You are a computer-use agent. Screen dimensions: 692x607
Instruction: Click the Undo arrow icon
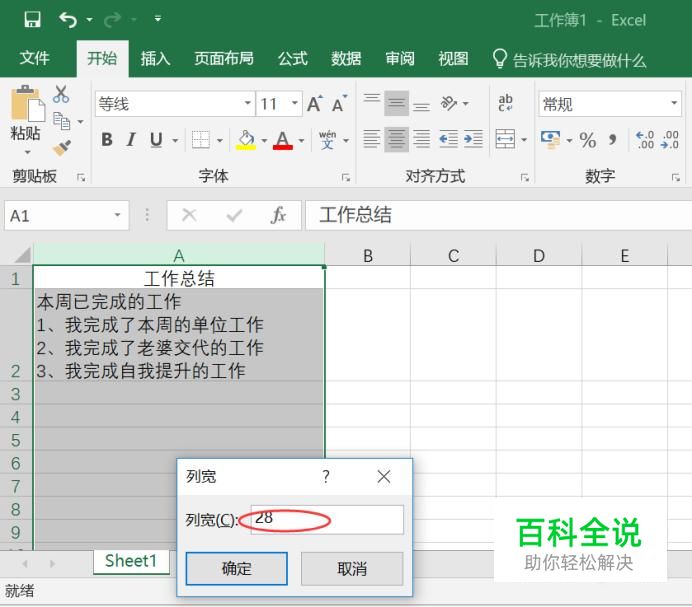(x=68, y=19)
